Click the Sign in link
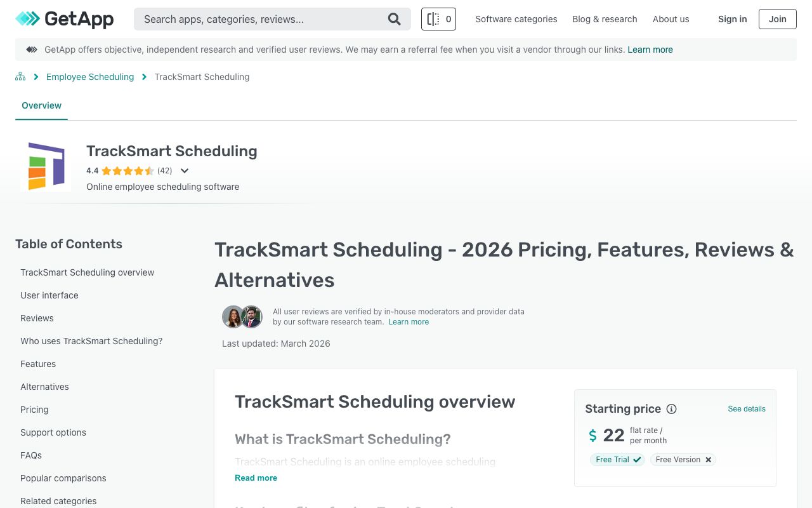Image resolution: width=812 pixels, height=508 pixels. [x=732, y=19]
